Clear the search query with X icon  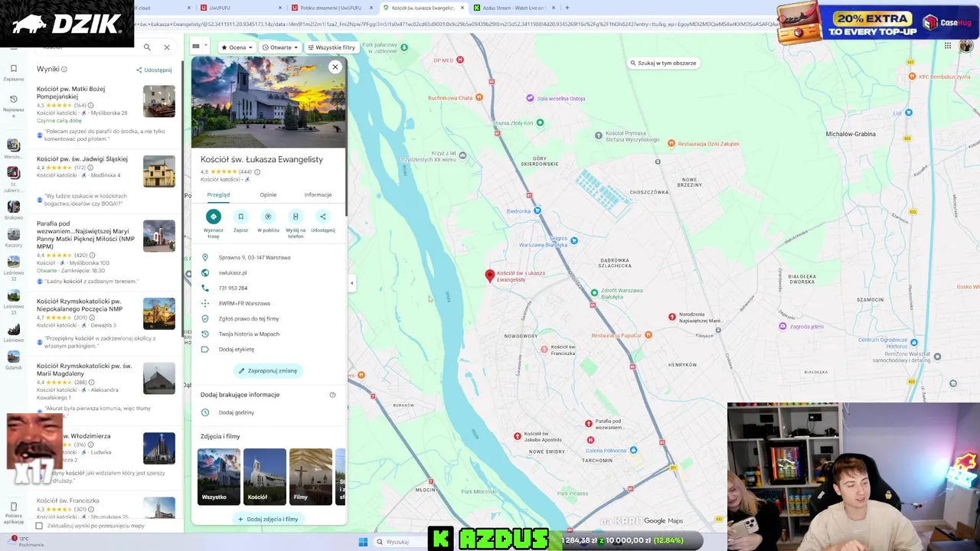(166, 47)
